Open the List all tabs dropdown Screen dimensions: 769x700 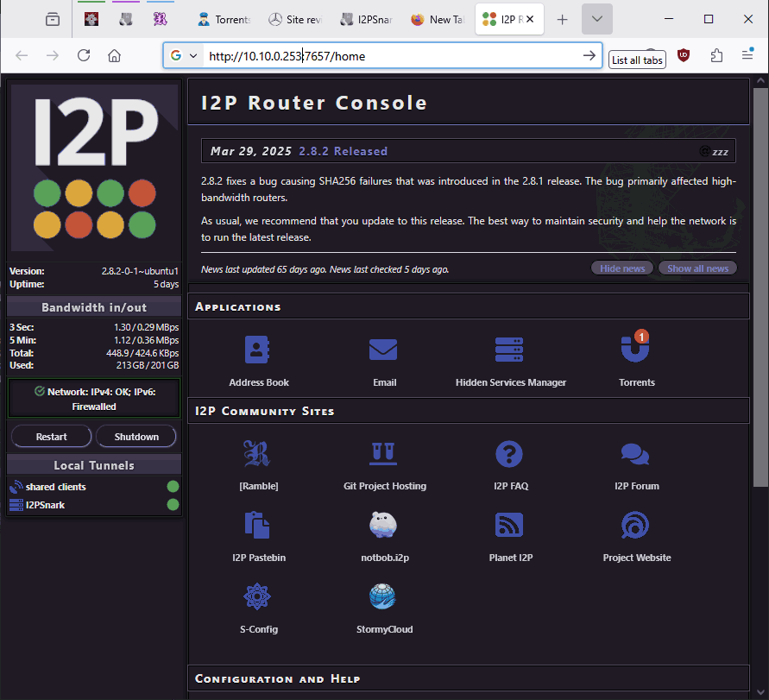(597, 19)
